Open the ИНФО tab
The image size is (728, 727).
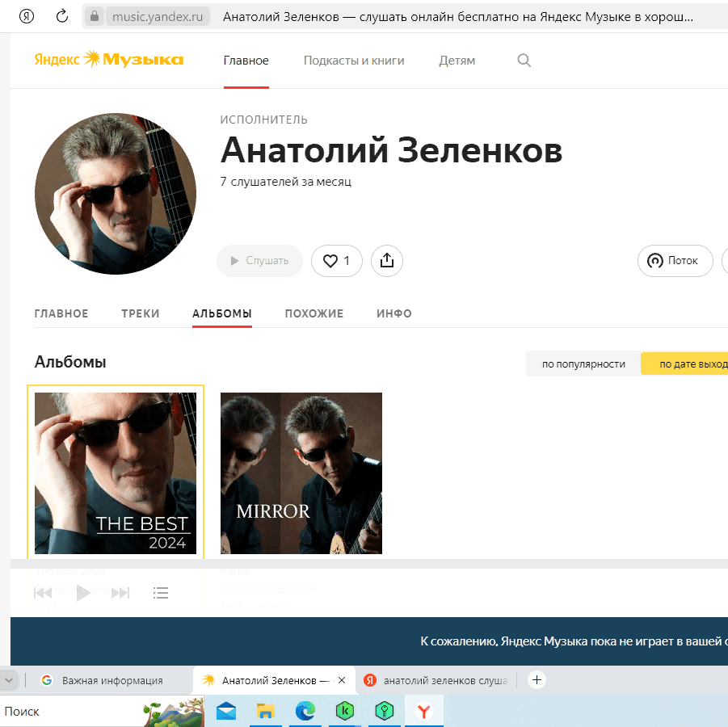pyautogui.click(x=394, y=314)
